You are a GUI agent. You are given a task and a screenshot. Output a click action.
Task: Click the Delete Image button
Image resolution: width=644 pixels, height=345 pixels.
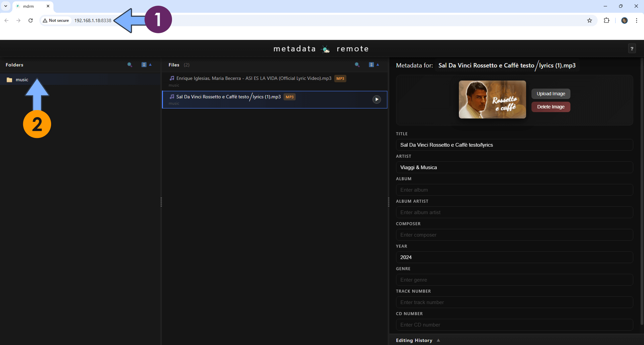pyautogui.click(x=551, y=107)
